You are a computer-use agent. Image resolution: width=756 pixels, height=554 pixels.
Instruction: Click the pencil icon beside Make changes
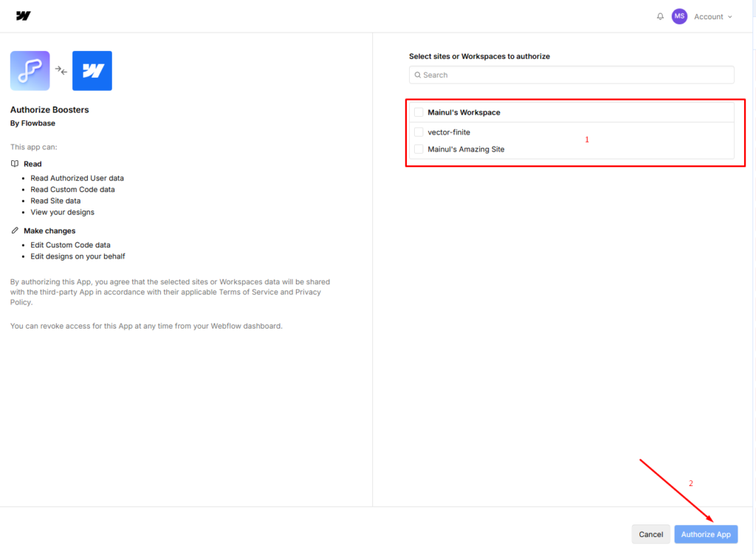pos(15,230)
